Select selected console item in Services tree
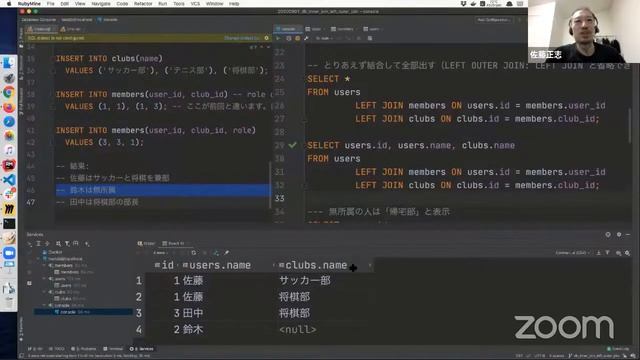This screenshot has height=360, width=640. (x=83, y=312)
